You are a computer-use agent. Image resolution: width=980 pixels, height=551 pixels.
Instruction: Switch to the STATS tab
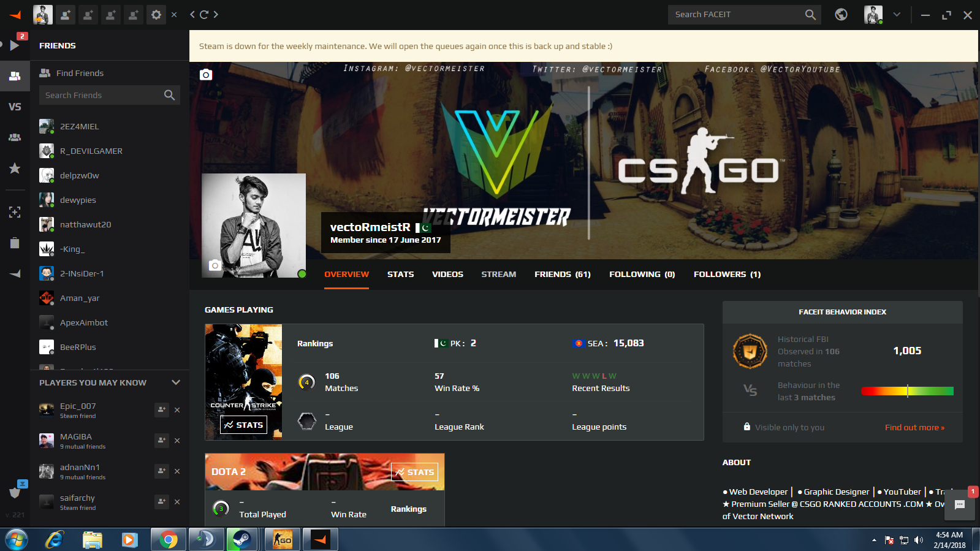(x=401, y=275)
